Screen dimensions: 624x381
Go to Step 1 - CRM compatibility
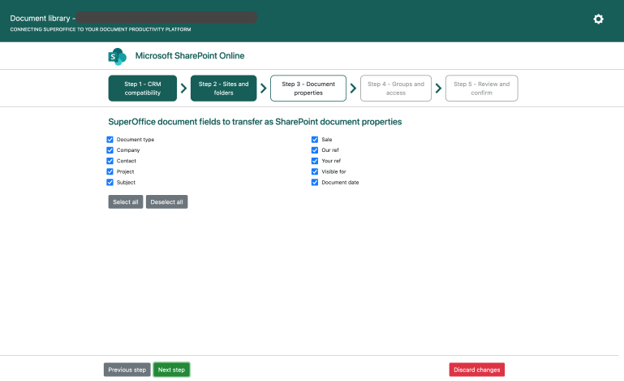(142, 88)
